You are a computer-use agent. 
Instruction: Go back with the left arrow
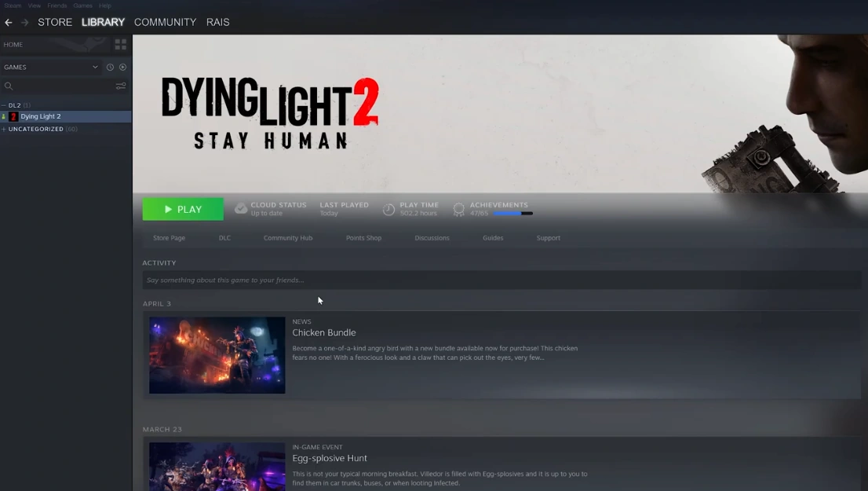9,23
